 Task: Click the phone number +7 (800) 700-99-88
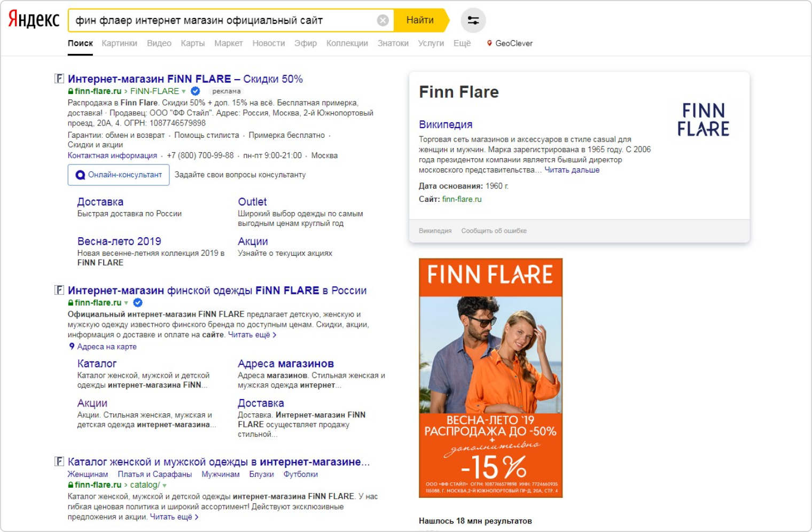[200, 155]
